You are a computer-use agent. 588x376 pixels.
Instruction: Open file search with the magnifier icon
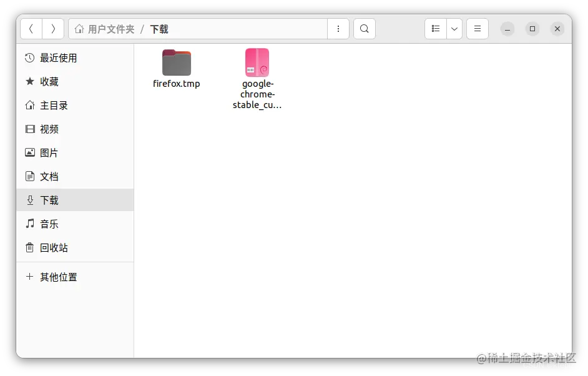click(x=364, y=29)
